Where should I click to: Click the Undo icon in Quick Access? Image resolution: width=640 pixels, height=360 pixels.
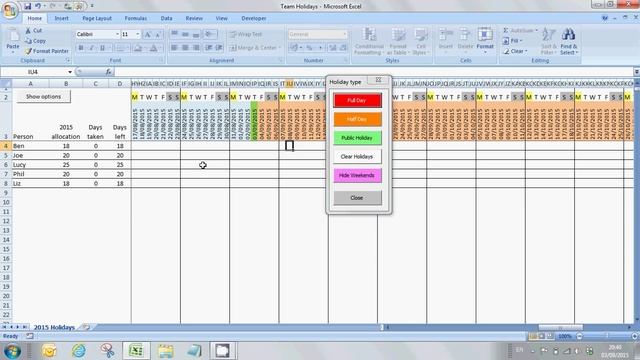[x=38, y=6]
